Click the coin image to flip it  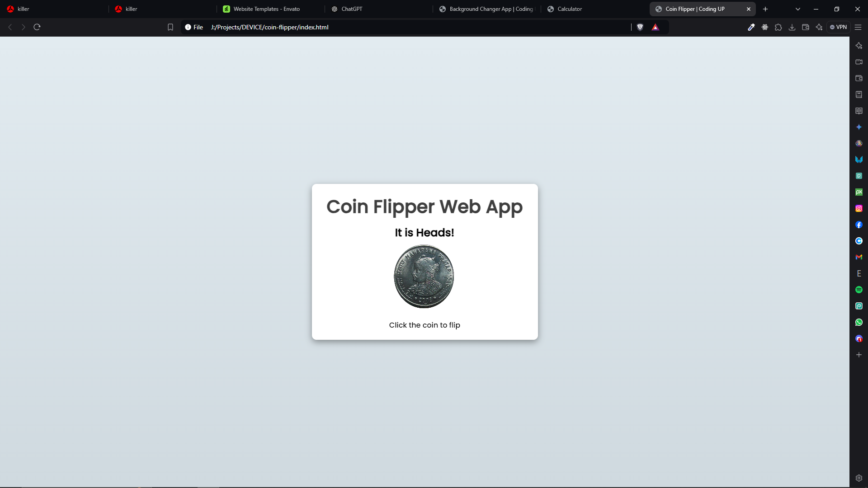pyautogui.click(x=424, y=277)
